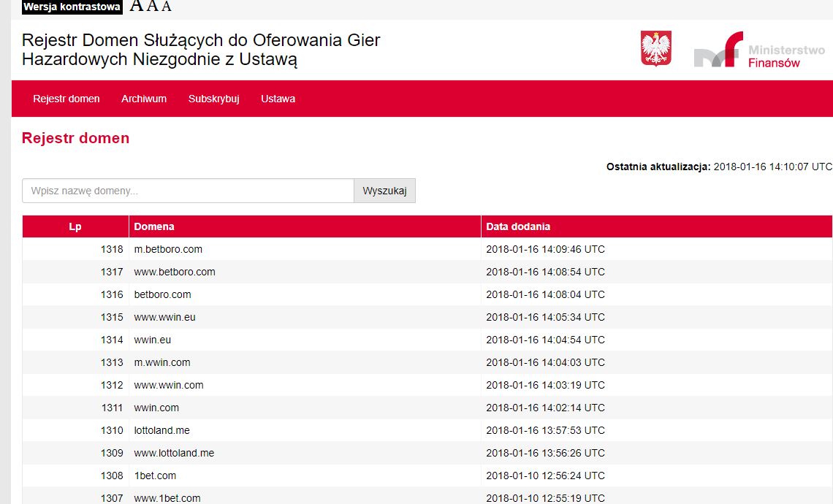The image size is (833, 504).
Task: Select the www.lottoland.me domain cell
Action: pos(174,453)
